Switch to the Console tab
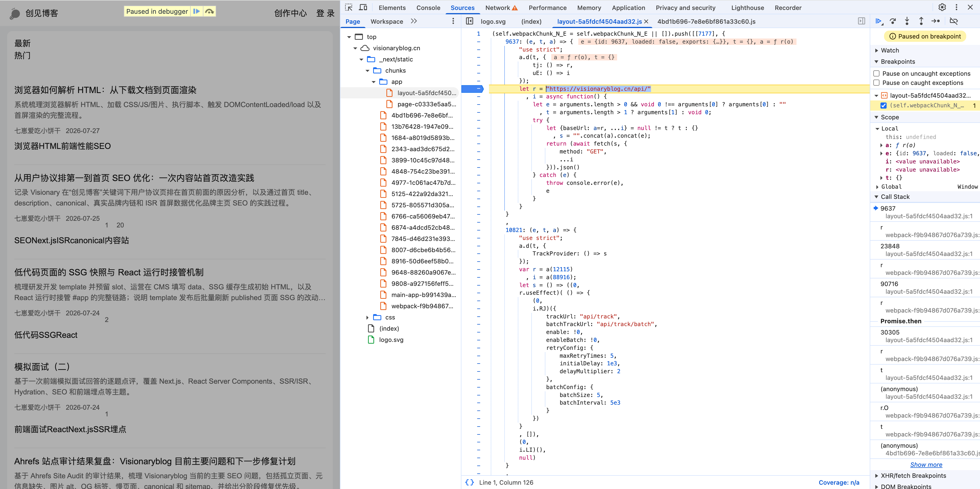 [428, 8]
